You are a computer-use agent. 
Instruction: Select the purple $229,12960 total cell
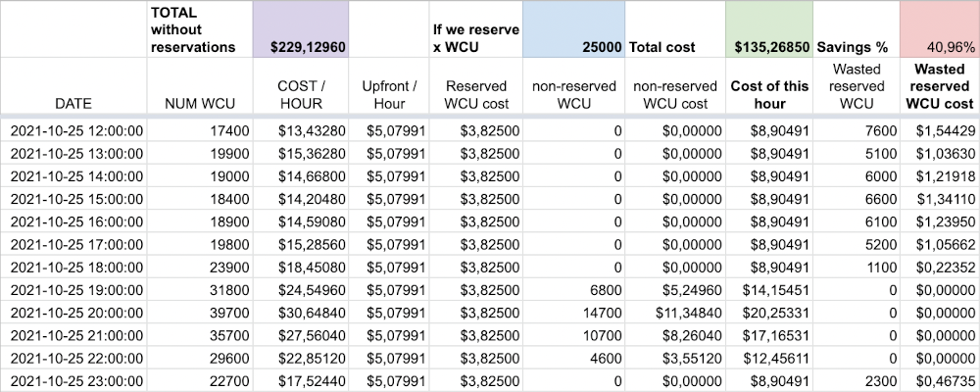tap(299, 29)
